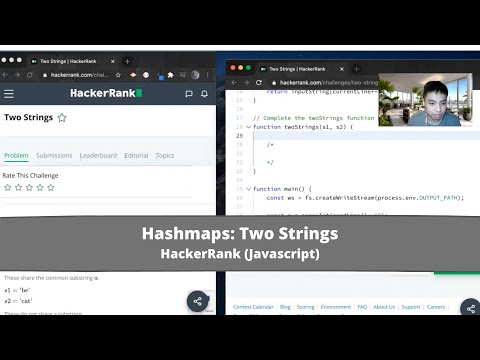Screen dimensions: 480x360
Task: Bookmark page with the left address bar star
Action: pyautogui.click(x=118, y=75)
